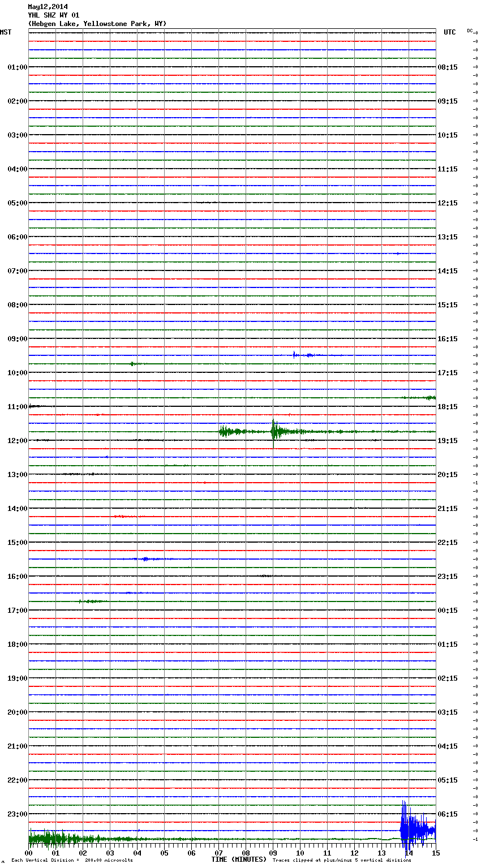The height and width of the screenshot is (868, 481).
Task: Click the UTC timezone label
Action: pyautogui.click(x=450, y=32)
